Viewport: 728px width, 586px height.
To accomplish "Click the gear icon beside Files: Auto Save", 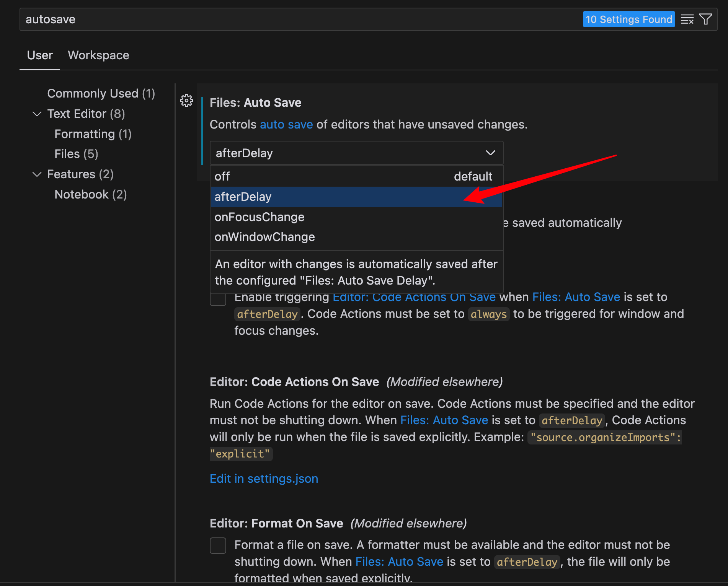I will pos(186,101).
